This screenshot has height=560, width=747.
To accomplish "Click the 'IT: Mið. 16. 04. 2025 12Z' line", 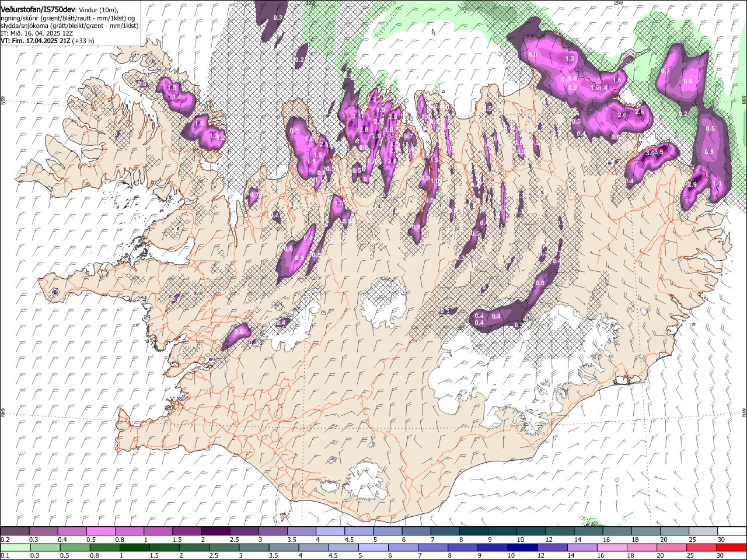I will point(37,33).
